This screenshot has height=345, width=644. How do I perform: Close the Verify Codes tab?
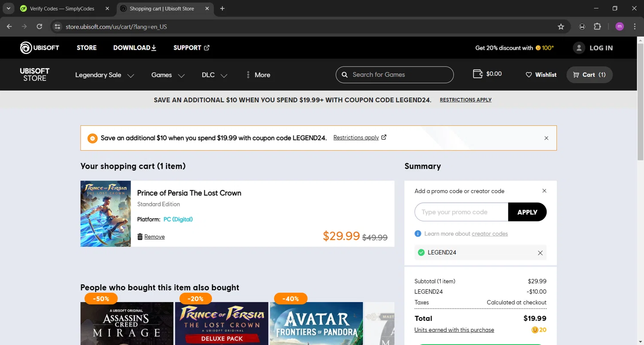pos(107,9)
